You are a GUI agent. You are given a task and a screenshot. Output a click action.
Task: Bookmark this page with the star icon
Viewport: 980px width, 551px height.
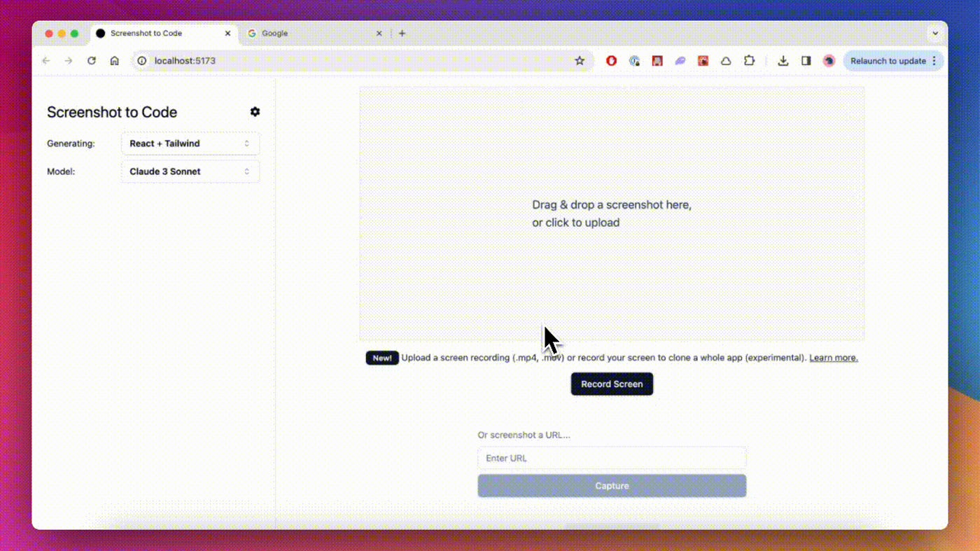580,61
